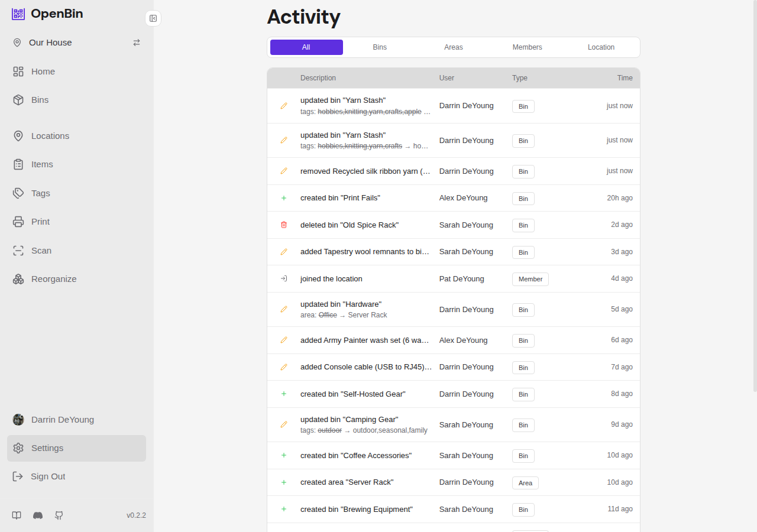Open the GitHub icon at the bottom

click(x=59, y=515)
